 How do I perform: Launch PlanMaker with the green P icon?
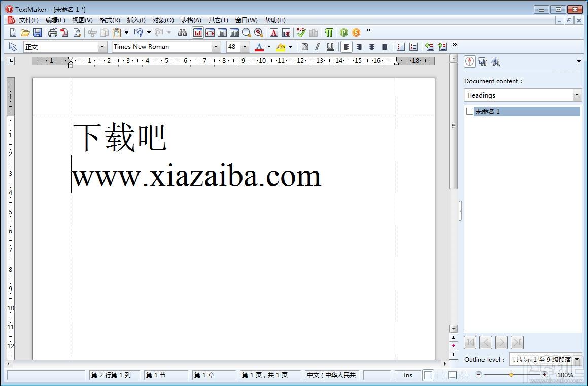click(x=344, y=33)
